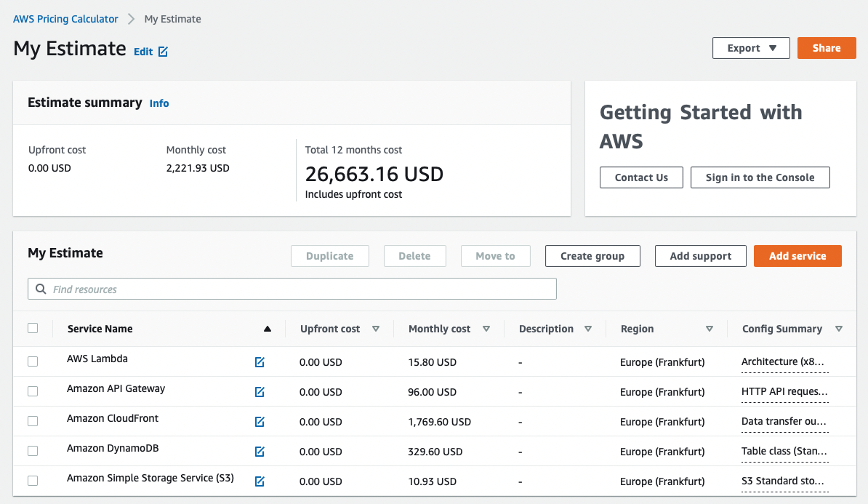868x504 pixels.
Task: Click the Add support button
Action: [700, 256]
